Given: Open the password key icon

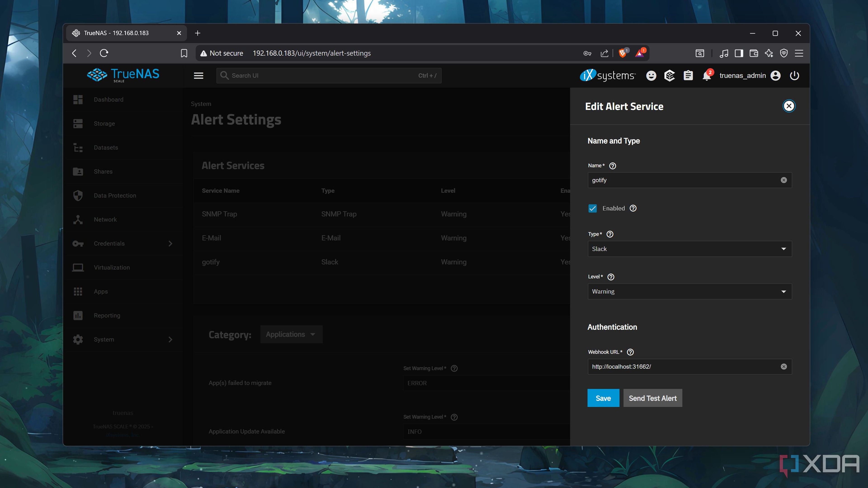Looking at the screenshot, I should click(587, 53).
